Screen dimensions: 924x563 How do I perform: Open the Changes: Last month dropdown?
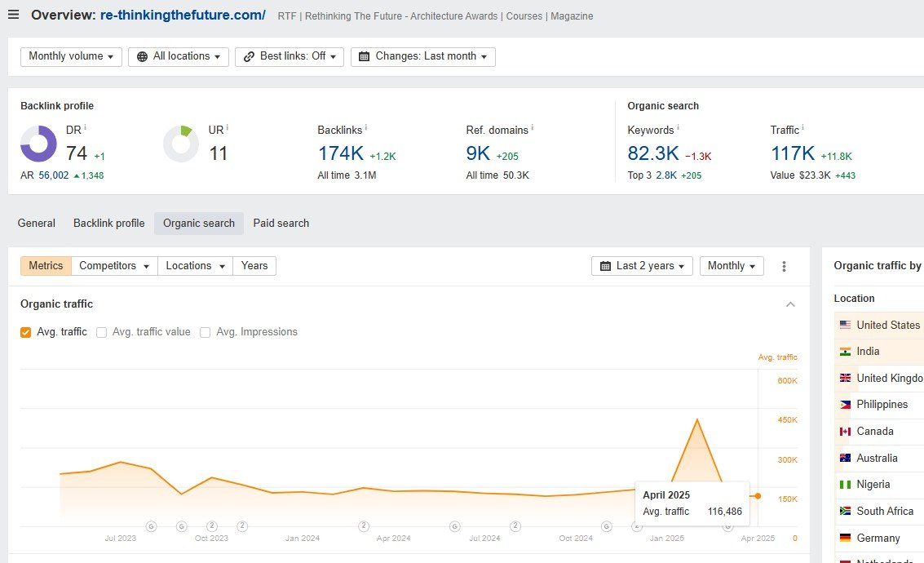tap(423, 56)
